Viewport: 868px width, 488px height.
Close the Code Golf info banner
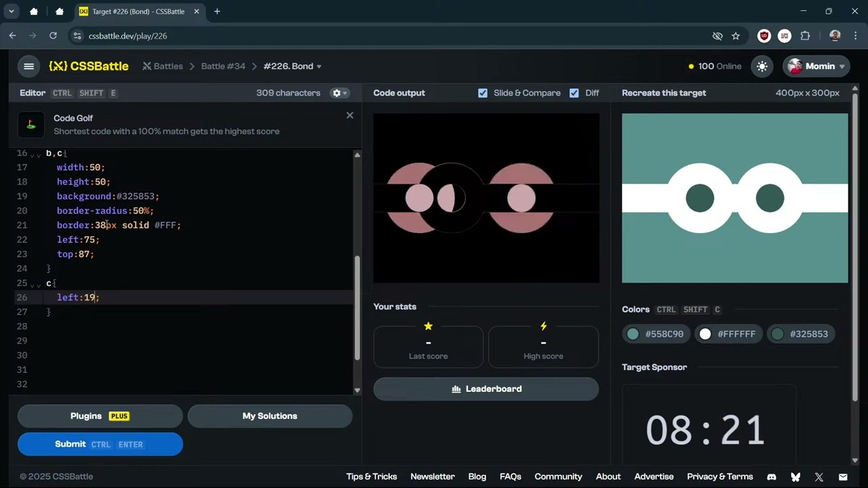350,116
